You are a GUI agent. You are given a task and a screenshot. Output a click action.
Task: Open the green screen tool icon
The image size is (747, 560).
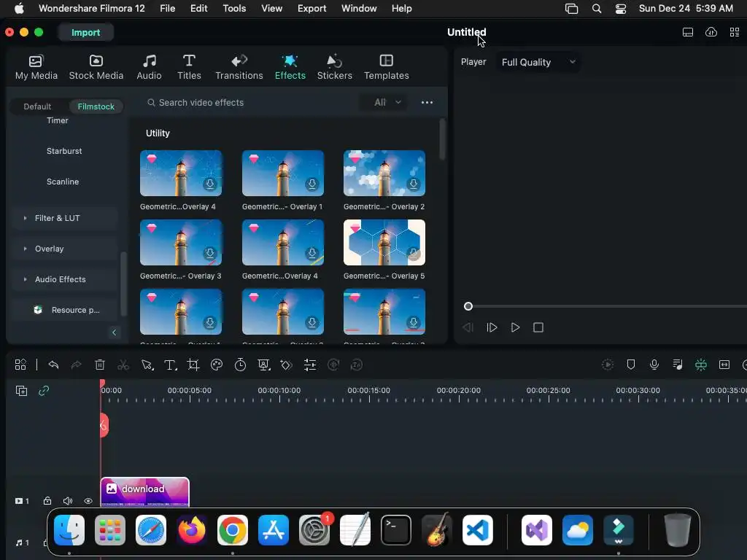tap(263, 365)
